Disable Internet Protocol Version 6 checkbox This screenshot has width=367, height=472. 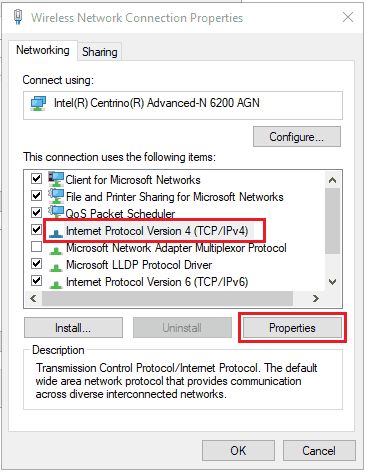pyautogui.click(x=36, y=280)
